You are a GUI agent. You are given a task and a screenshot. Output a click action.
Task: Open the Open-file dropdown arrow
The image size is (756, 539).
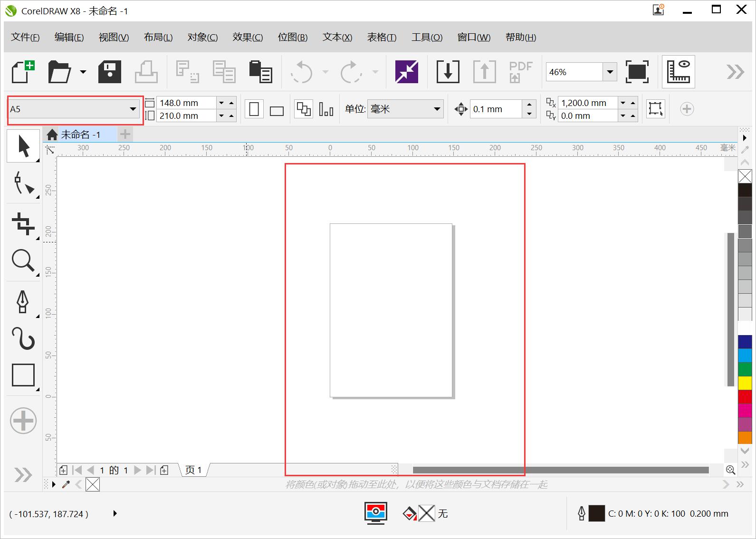(x=83, y=72)
